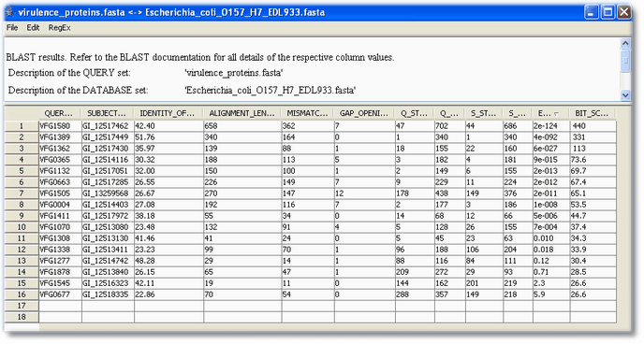
Task: Select subject cell GI_12517449
Action: [x=108, y=136]
